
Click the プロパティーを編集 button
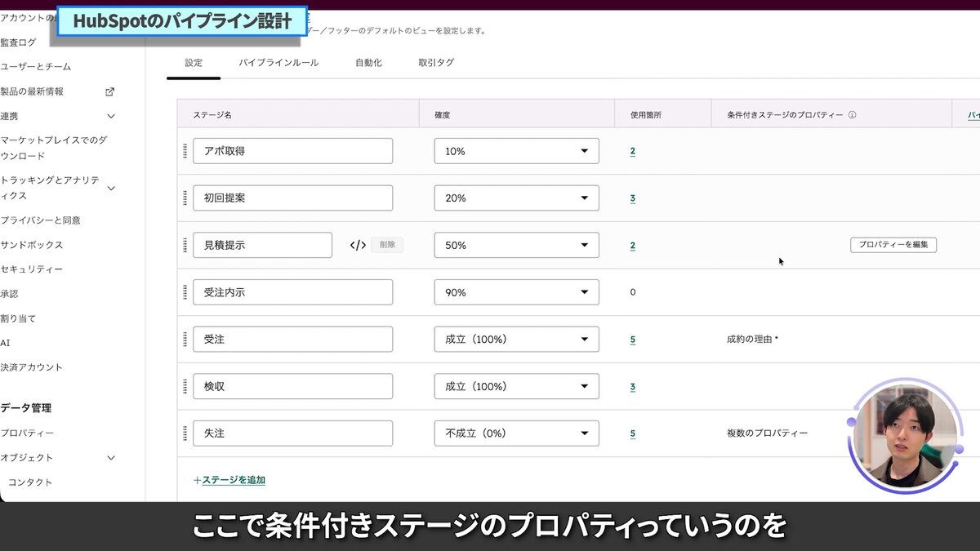click(x=893, y=245)
